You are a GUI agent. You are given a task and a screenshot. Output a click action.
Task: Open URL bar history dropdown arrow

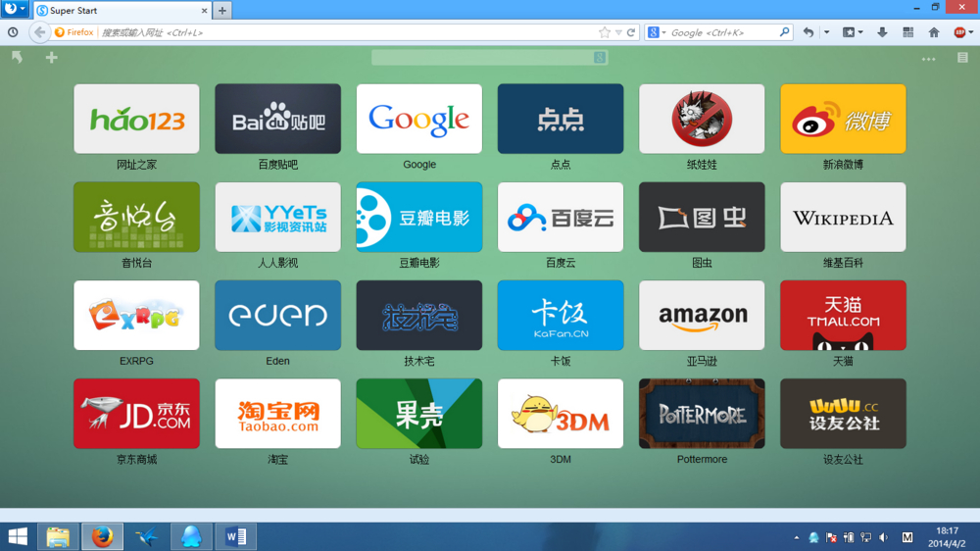click(x=618, y=32)
